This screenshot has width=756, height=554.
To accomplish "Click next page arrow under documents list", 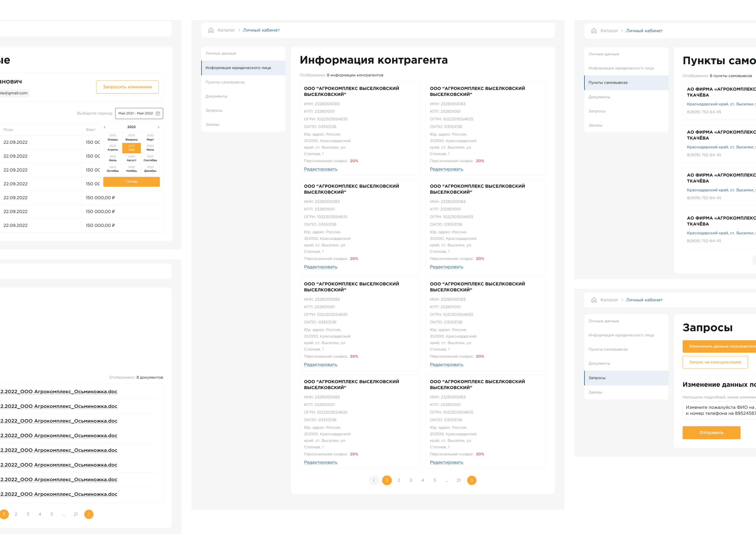I will pyautogui.click(x=88, y=514).
